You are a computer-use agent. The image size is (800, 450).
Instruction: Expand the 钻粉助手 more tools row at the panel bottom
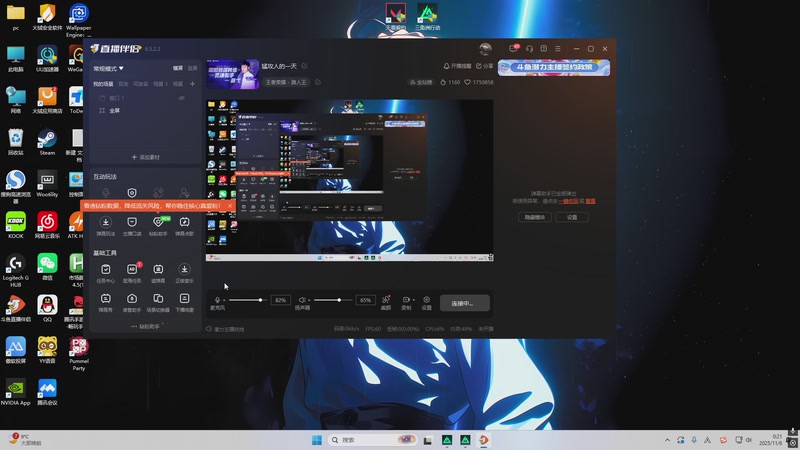coord(145,326)
